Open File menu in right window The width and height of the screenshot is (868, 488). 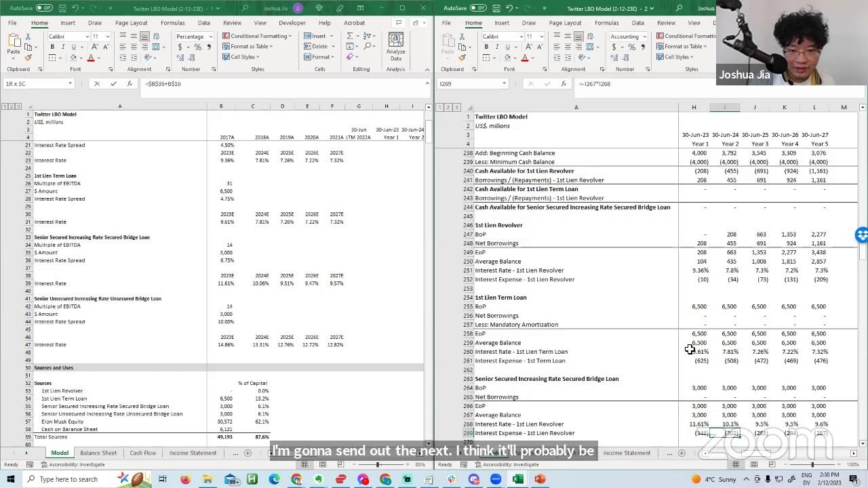pos(446,22)
